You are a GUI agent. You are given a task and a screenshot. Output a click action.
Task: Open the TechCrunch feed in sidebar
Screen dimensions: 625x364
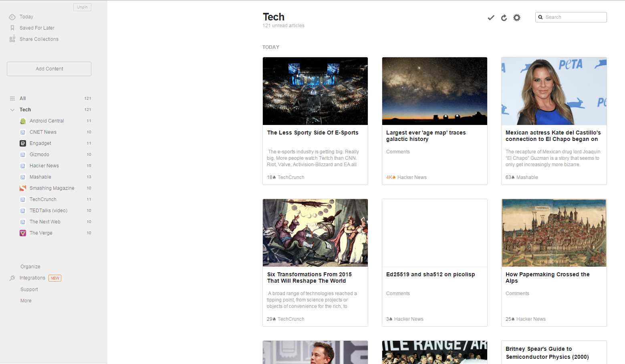point(43,199)
